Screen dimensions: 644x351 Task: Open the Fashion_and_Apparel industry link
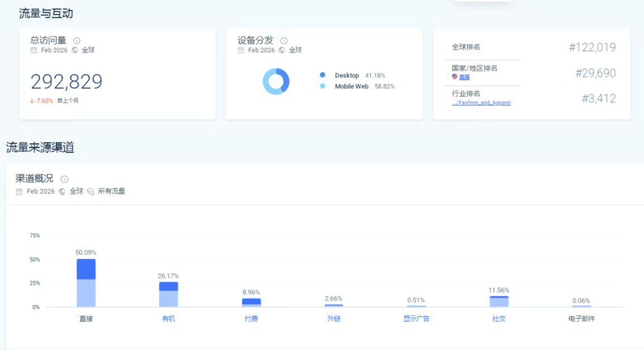(x=481, y=103)
